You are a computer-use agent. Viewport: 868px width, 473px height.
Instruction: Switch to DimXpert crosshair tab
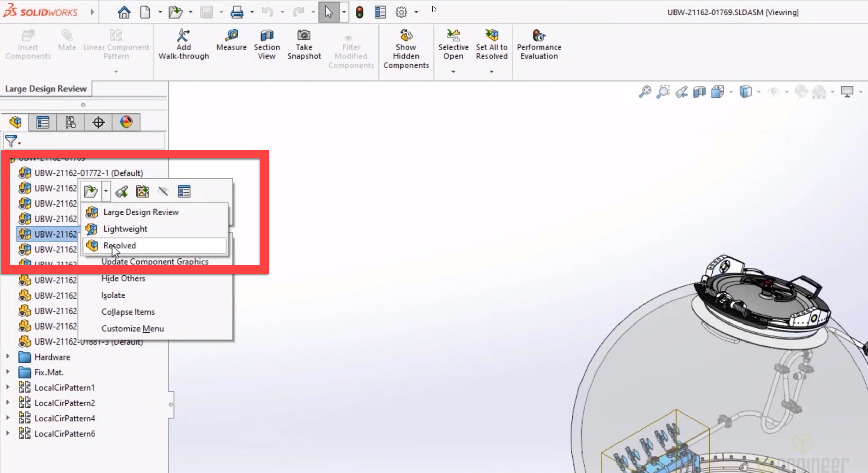pos(98,122)
